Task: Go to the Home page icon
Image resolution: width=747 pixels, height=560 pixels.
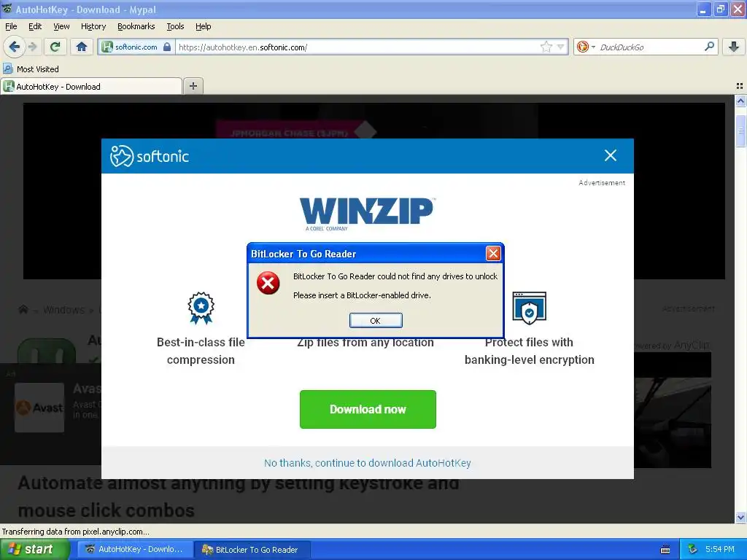Action: tap(82, 47)
